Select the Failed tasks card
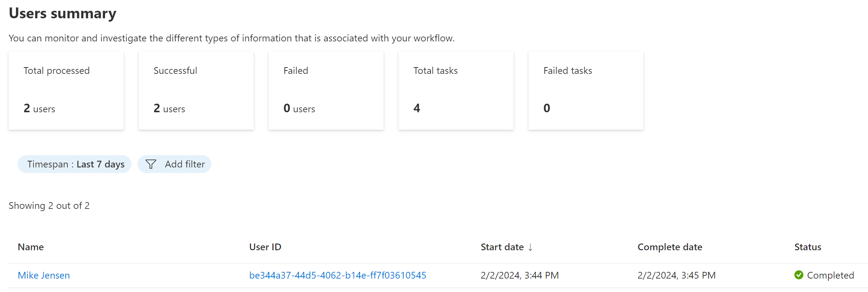The width and height of the screenshot is (868, 292). tap(586, 91)
